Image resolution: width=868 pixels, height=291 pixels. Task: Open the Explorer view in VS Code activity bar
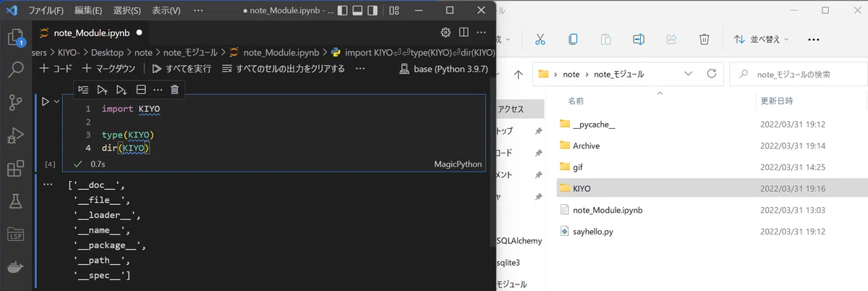point(15,38)
